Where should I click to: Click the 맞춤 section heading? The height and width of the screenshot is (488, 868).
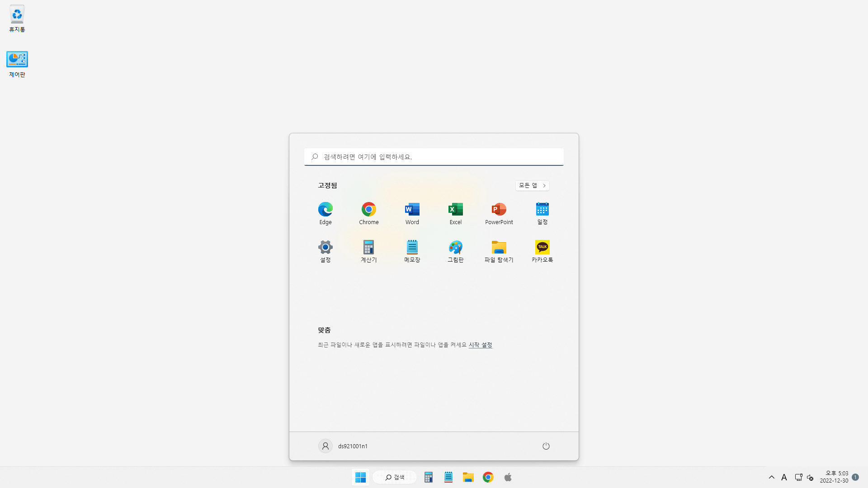pyautogui.click(x=325, y=330)
